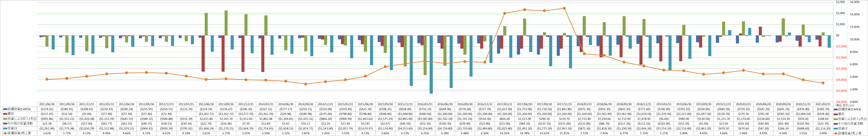This screenshot has height=136, width=868.
Task: Select the その他の投資活動 data table row label
Action: pos(20,124)
